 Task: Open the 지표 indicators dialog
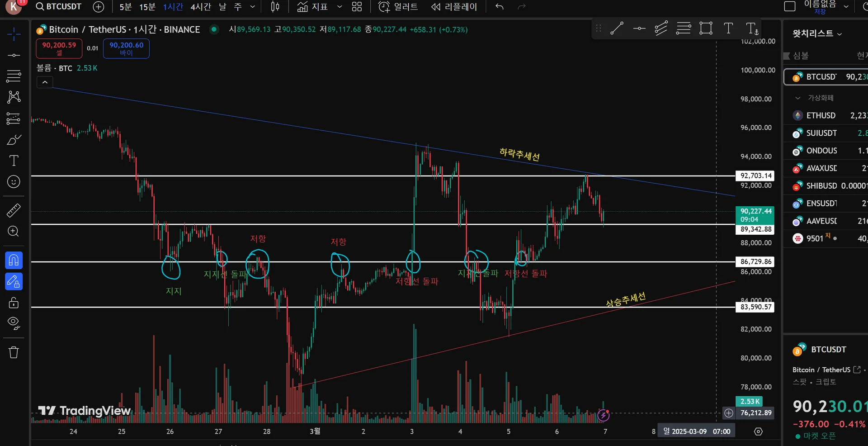pyautogui.click(x=312, y=7)
